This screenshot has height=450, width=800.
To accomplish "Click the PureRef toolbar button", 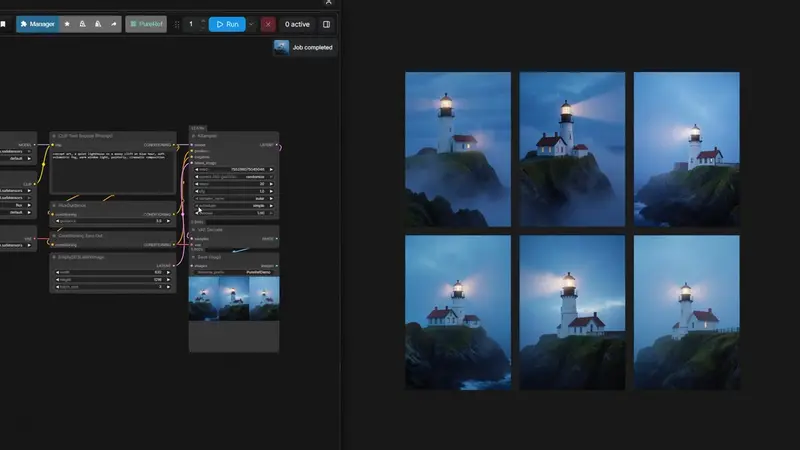I will click(146, 24).
